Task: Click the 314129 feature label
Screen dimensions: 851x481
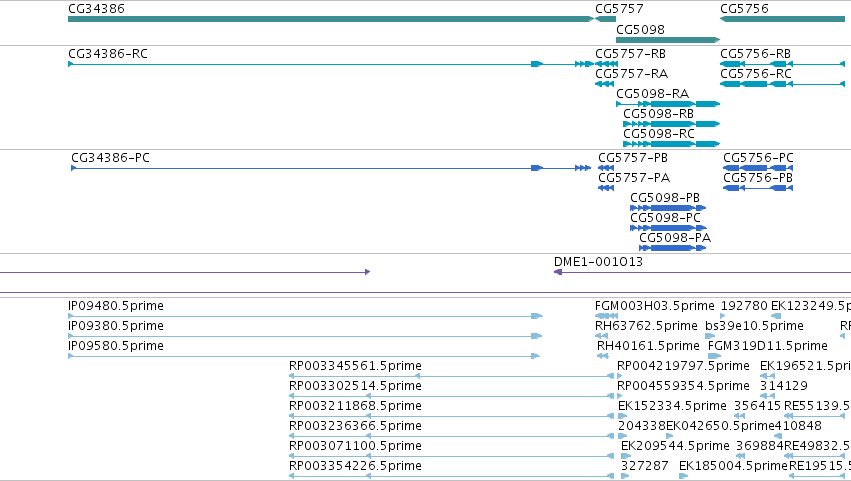Action: click(784, 387)
